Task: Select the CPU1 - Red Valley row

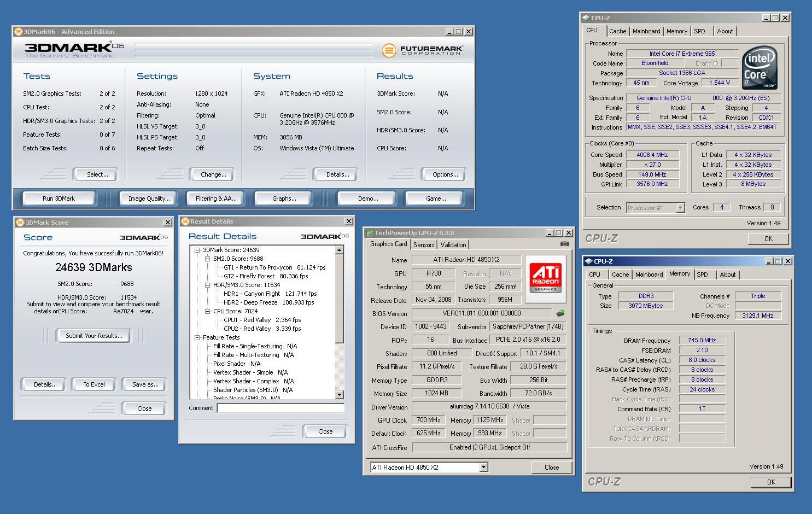Action: coord(262,320)
